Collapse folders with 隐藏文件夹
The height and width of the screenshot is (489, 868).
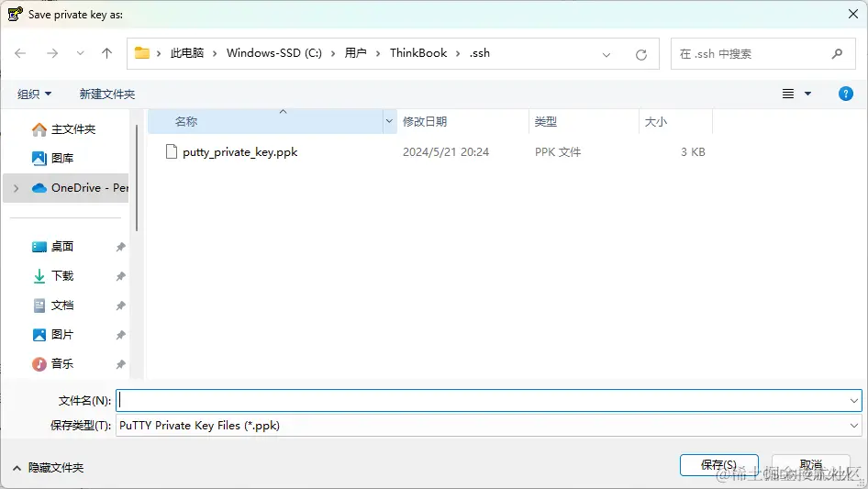pos(48,468)
